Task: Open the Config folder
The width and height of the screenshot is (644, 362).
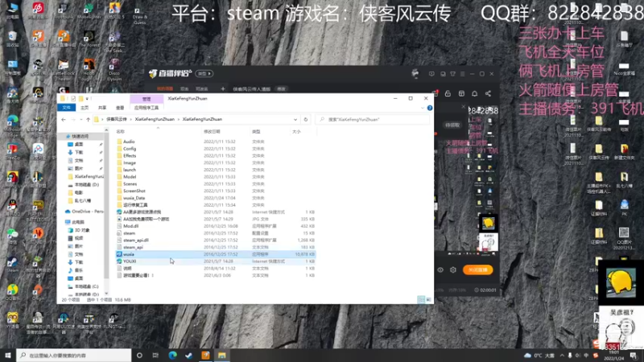Action: pos(130,149)
